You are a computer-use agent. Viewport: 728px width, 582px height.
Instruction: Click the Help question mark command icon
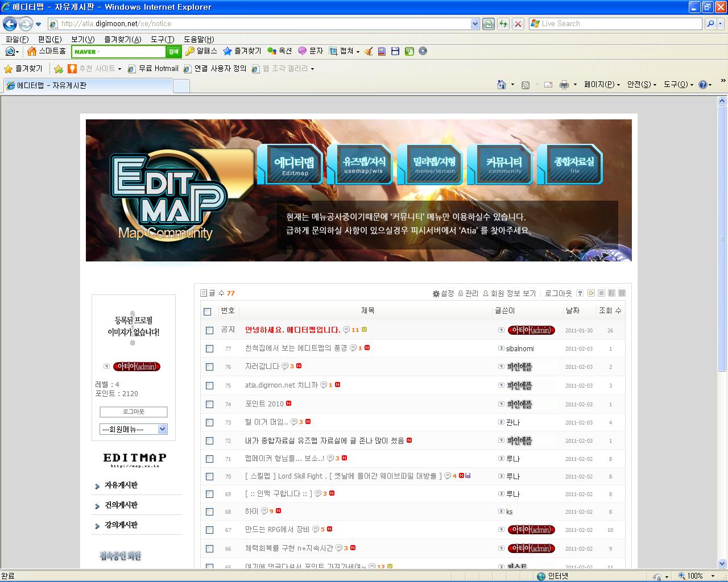703,85
